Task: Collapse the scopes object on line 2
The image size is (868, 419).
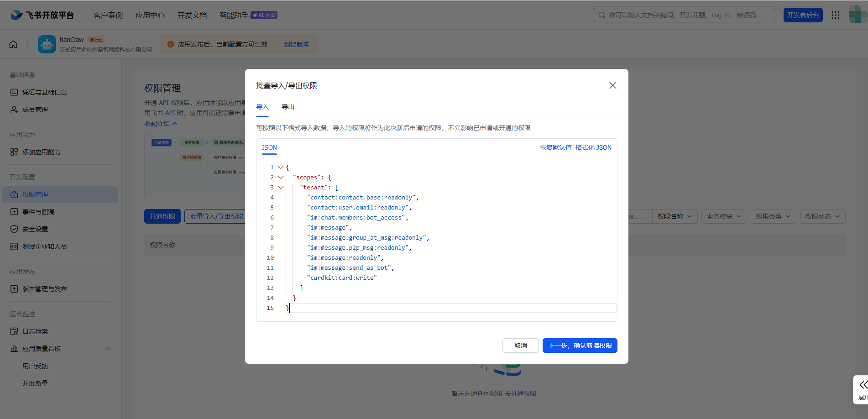Action: coord(281,177)
